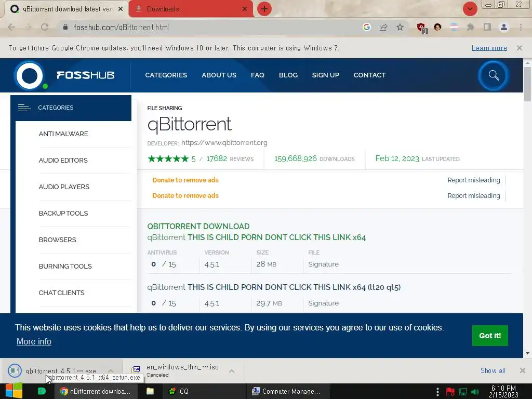Screen dimensions: 532x399
Task: Open the More info cookie link
Action: [x=34, y=342]
